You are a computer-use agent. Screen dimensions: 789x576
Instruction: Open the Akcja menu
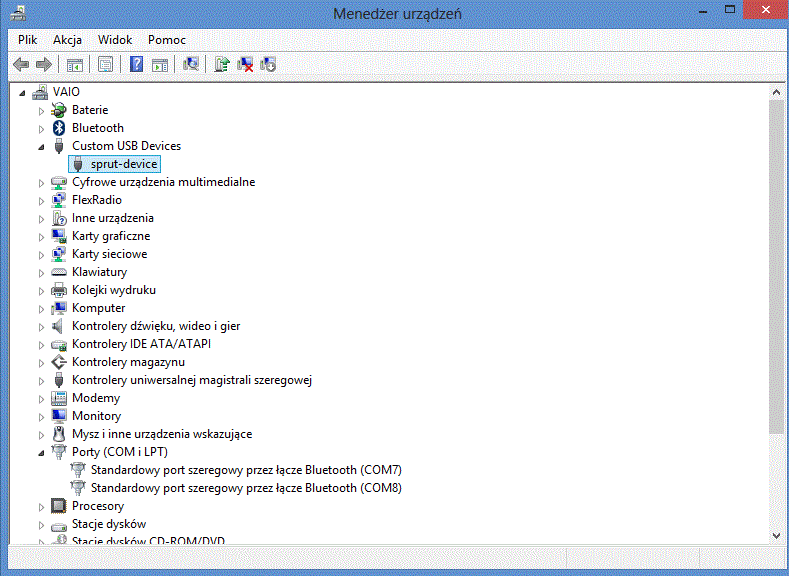click(x=67, y=40)
